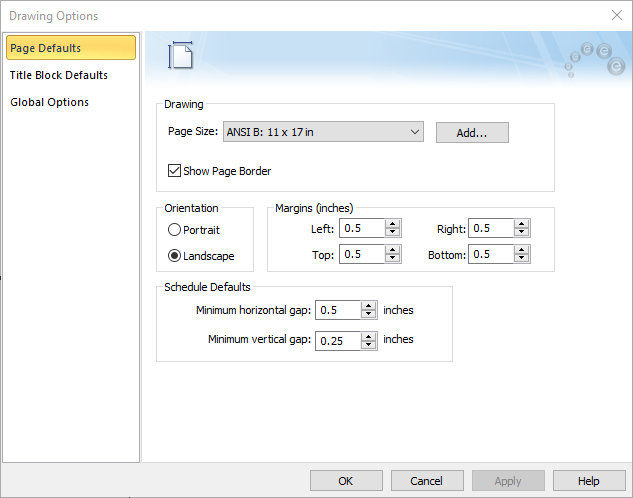Select Landscape orientation

pos(174,256)
